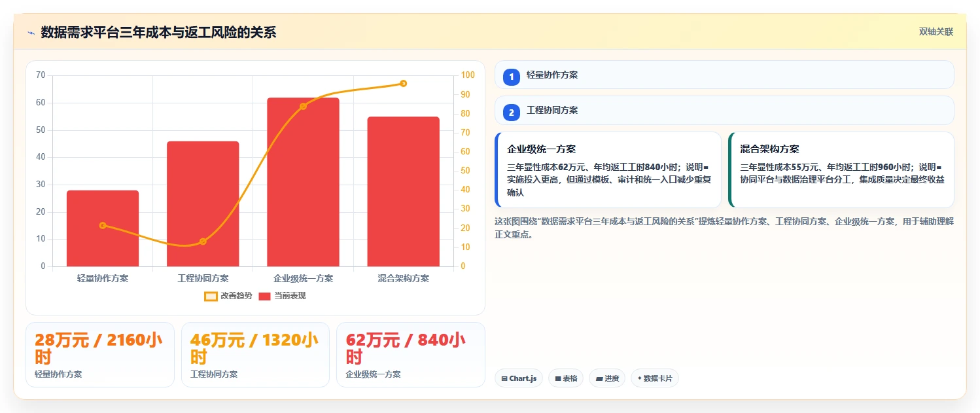Click the 工程协同方案 red bar
Viewport: 980px width, 413px height.
pyautogui.click(x=203, y=204)
